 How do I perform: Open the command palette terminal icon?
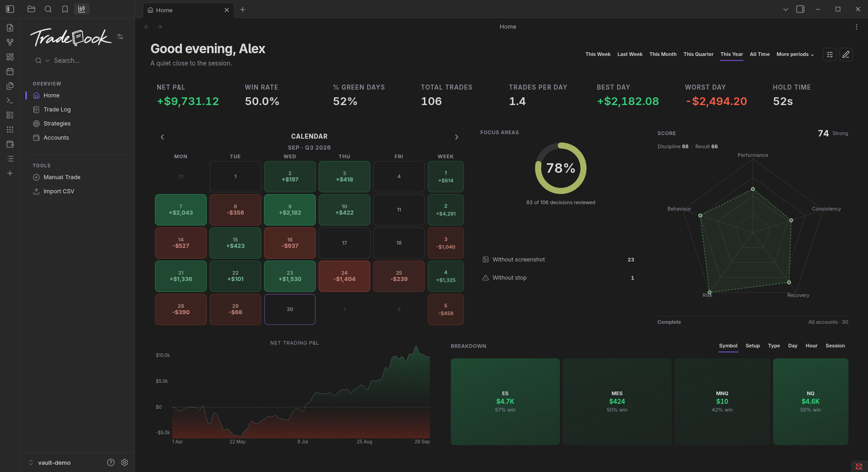(10, 100)
